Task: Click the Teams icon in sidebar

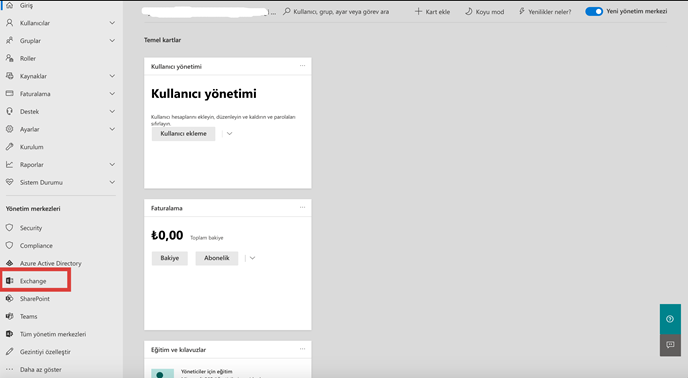Action: point(10,316)
